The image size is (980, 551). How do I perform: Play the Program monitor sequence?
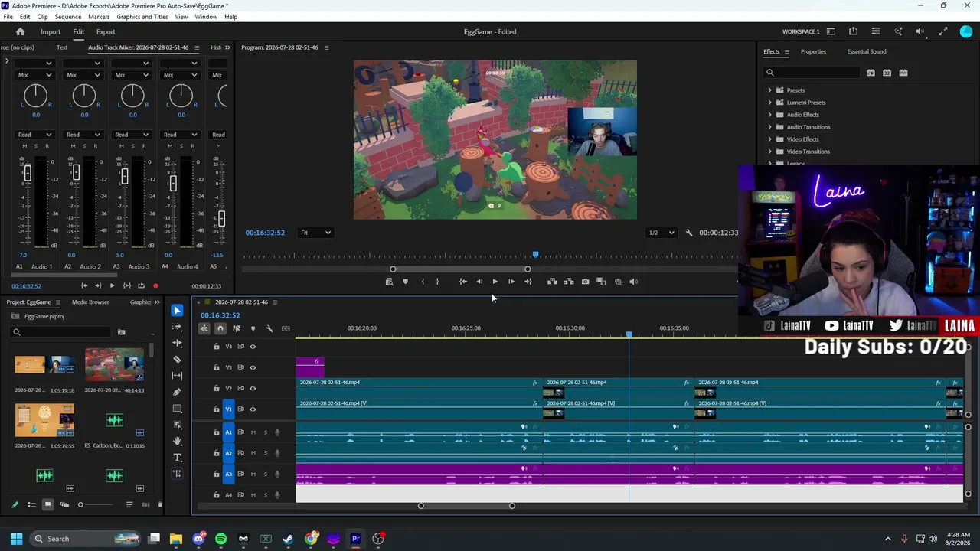495,282
